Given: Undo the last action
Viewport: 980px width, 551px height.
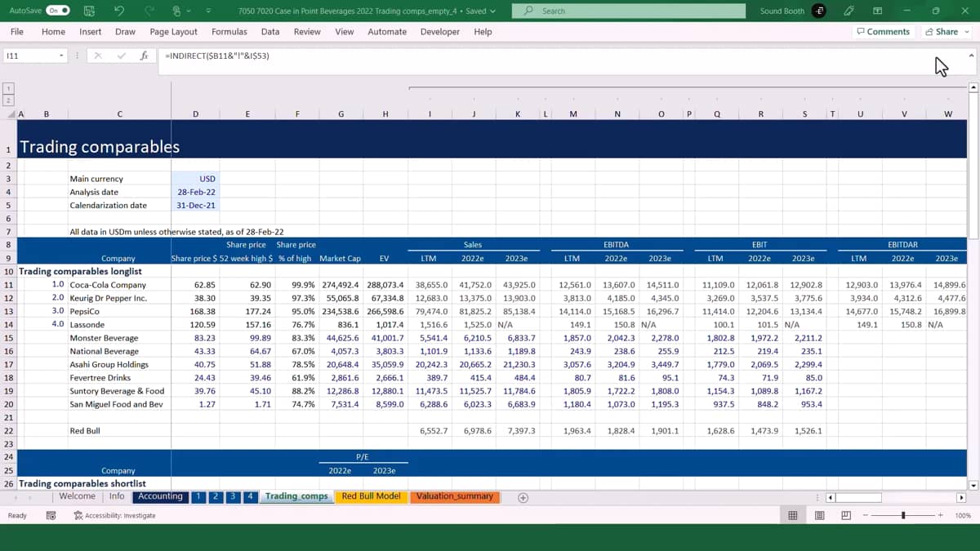Looking at the screenshot, I should click(119, 11).
